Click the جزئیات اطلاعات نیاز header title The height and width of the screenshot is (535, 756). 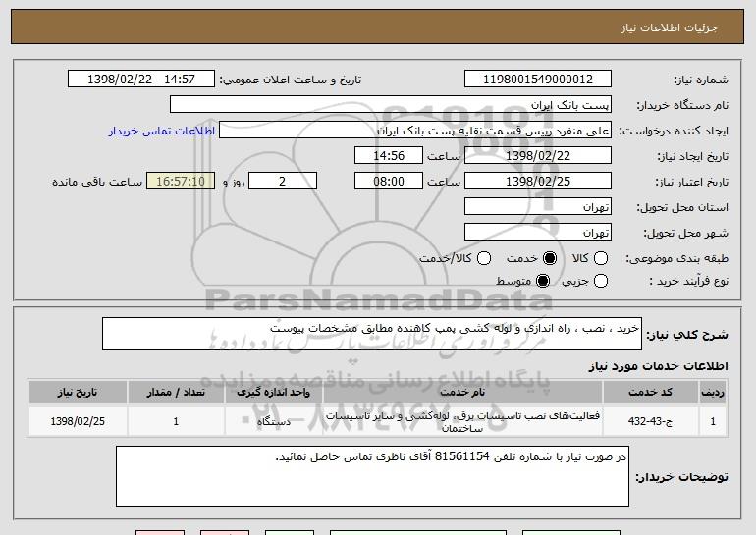tap(669, 27)
